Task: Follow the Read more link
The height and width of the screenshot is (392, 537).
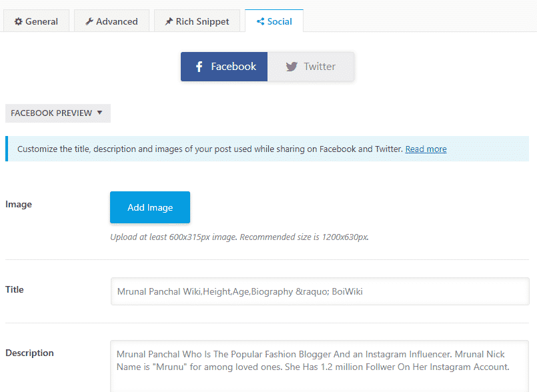Action: coord(426,149)
